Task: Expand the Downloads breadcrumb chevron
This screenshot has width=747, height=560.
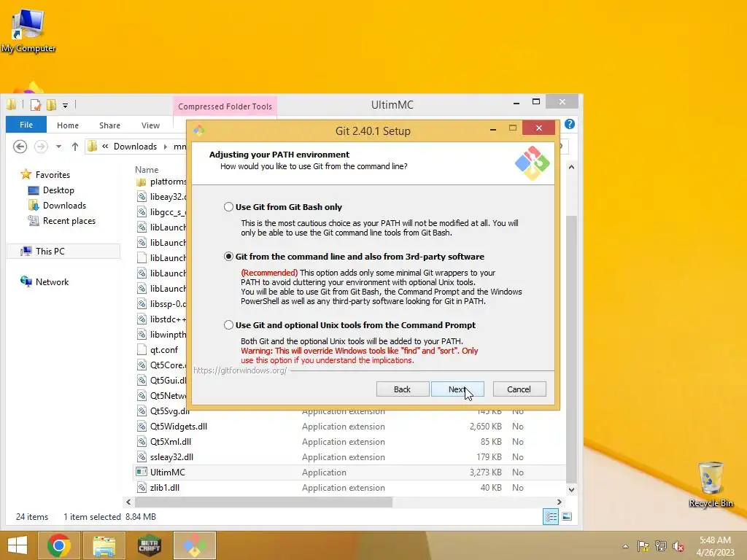Action: click(166, 147)
